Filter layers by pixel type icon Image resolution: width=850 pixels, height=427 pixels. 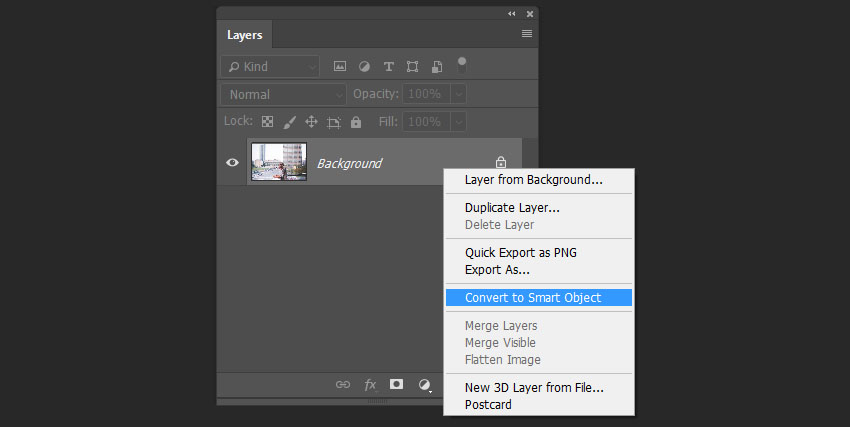pos(340,66)
